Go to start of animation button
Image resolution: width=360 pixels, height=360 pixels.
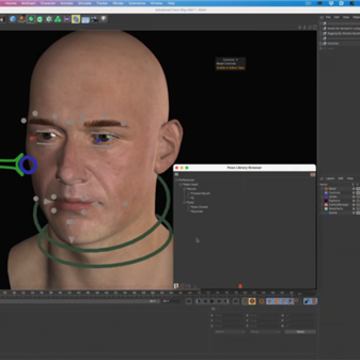[x=189, y=301]
